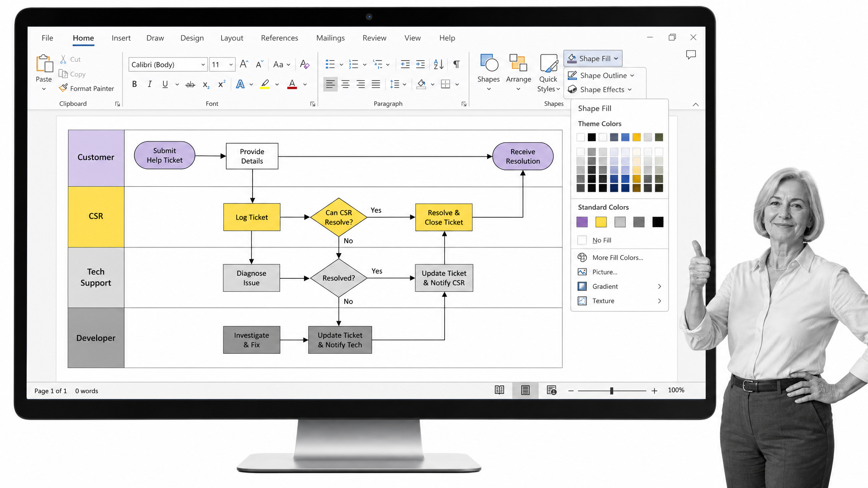Expand the Gradient submenu

click(x=619, y=286)
